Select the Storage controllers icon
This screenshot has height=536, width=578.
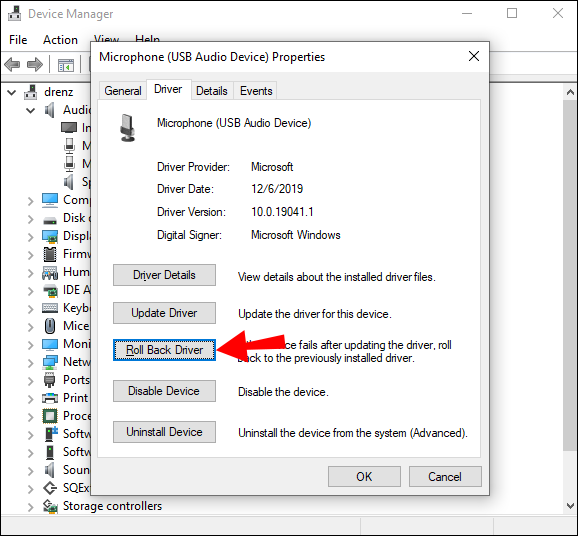click(50, 506)
